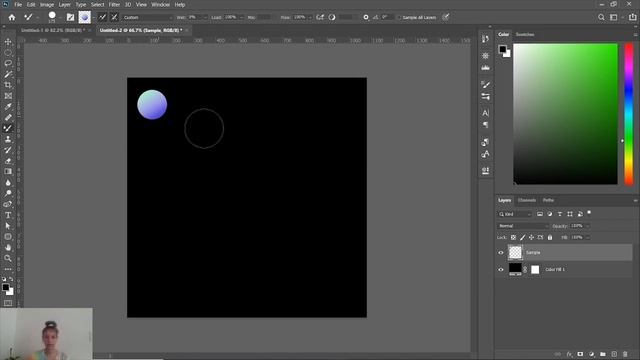Select the Crop tool
Screen dimensions: 640x360
(x=8, y=85)
